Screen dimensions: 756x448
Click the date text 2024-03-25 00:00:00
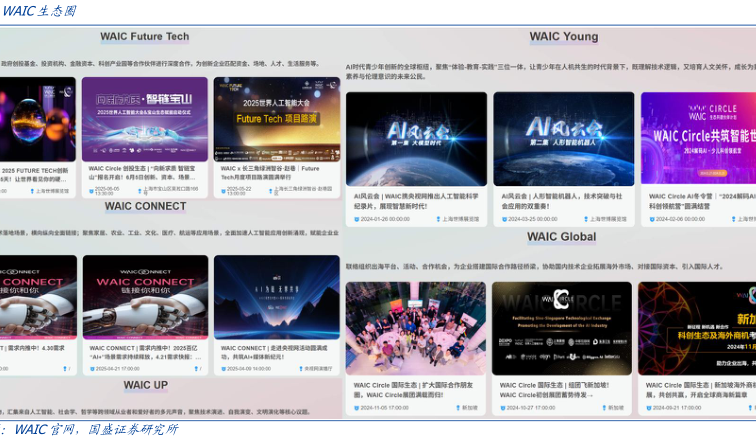(x=531, y=219)
